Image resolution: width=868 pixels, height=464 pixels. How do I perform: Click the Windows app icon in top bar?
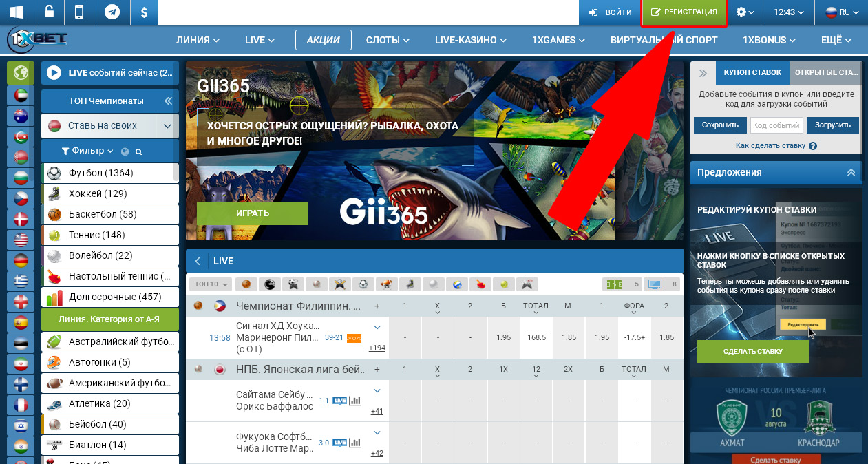[x=16, y=12]
